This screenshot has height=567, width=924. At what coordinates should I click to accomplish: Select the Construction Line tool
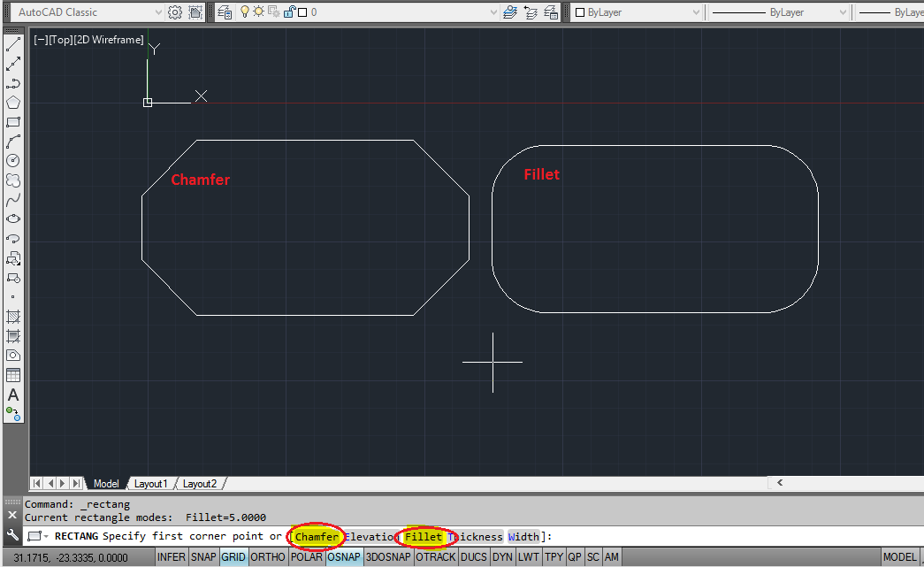tap(13, 64)
